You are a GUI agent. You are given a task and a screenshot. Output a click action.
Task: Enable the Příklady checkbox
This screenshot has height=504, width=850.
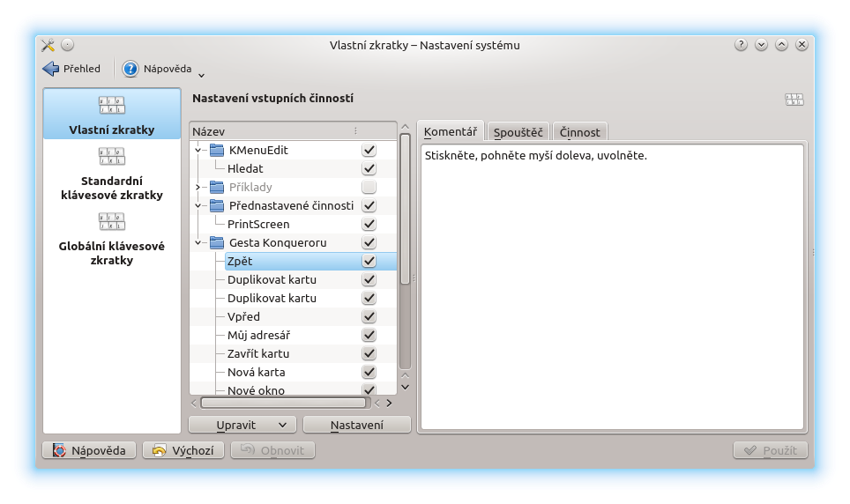[x=369, y=187]
